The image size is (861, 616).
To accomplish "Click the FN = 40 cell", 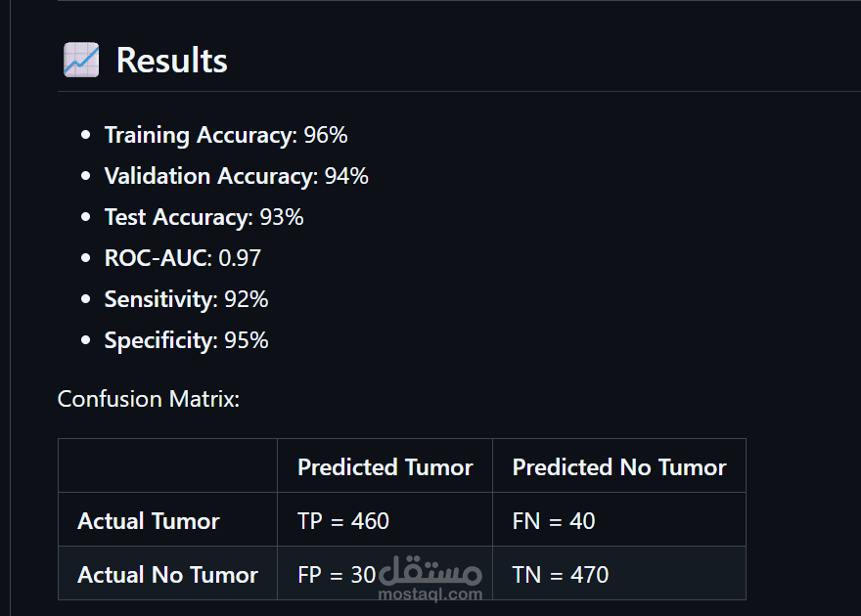I will point(553,521).
